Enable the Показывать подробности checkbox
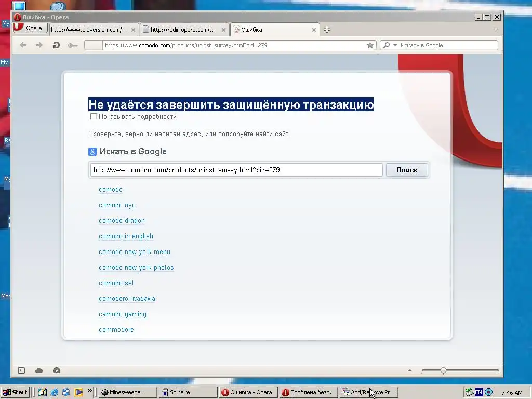This screenshot has width=532, height=399. 94,116
